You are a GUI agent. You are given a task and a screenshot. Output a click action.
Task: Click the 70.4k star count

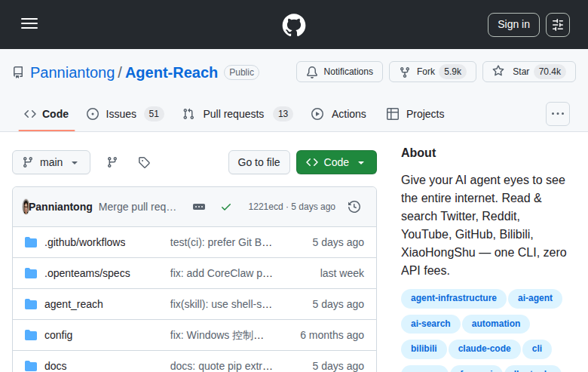550,72
